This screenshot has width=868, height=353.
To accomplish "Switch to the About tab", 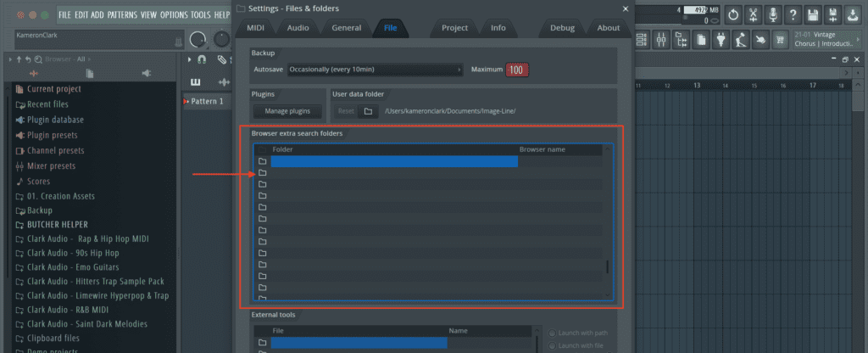I will (x=609, y=28).
